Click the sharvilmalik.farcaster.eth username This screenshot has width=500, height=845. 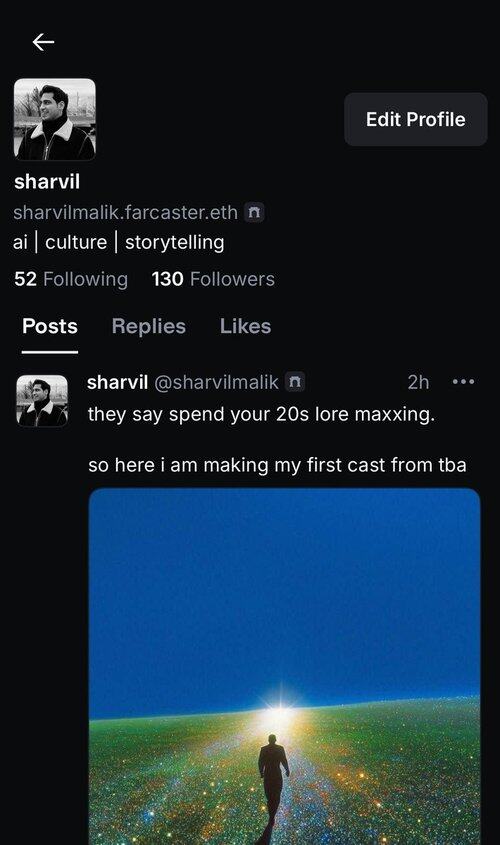click(126, 212)
